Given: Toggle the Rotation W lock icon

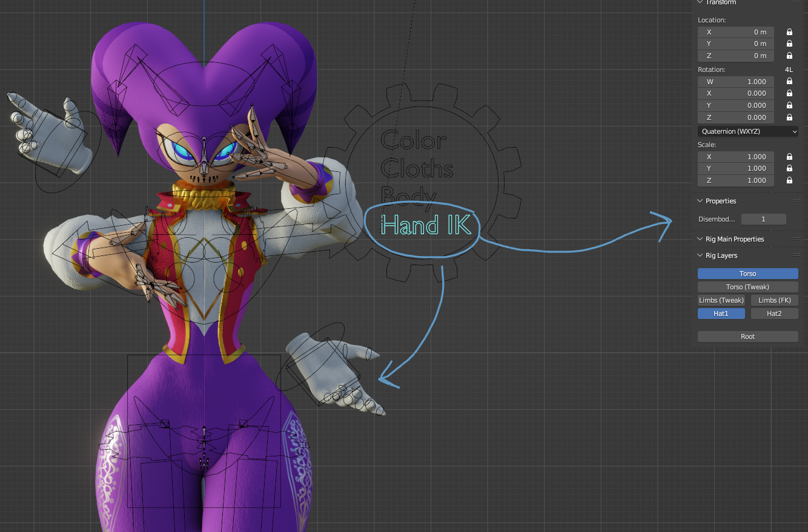Looking at the screenshot, I should pyautogui.click(x=789, y=81).
